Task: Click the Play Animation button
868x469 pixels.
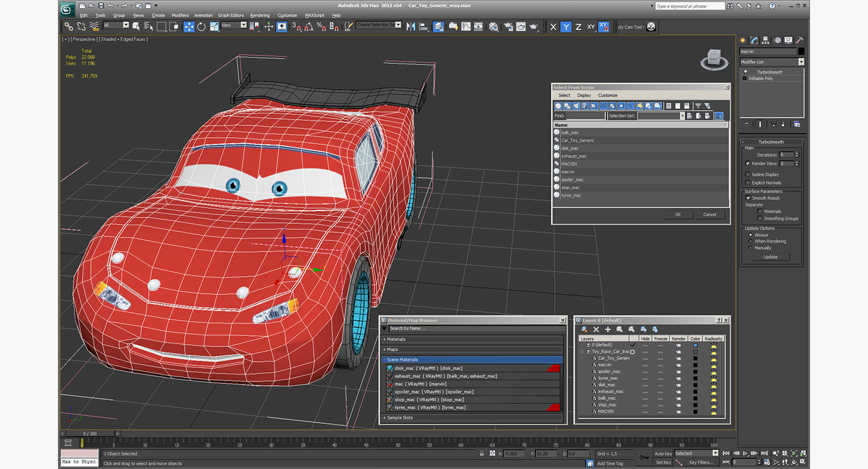Action: [745, 453]
